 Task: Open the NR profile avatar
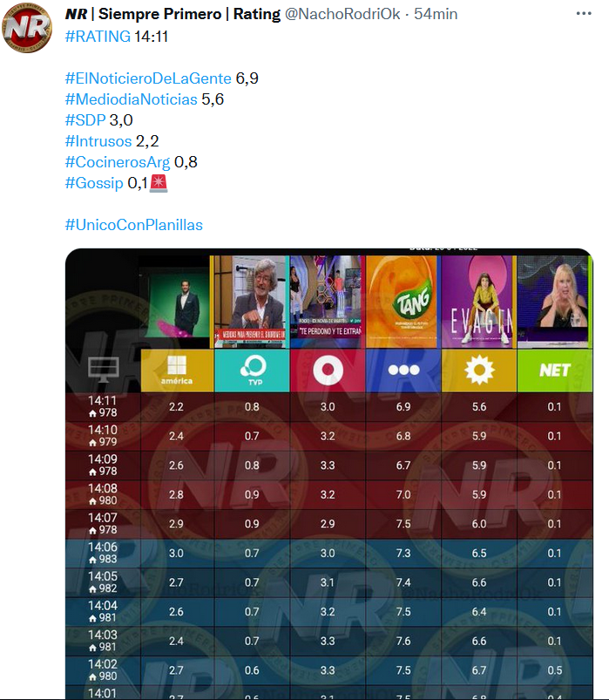tap(27, 28)
